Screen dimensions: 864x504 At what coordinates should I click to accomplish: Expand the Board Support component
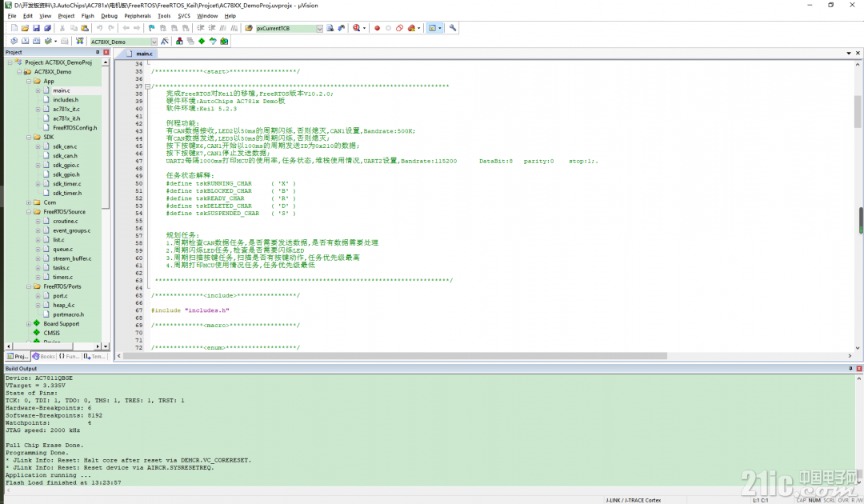tap(29, 324)
